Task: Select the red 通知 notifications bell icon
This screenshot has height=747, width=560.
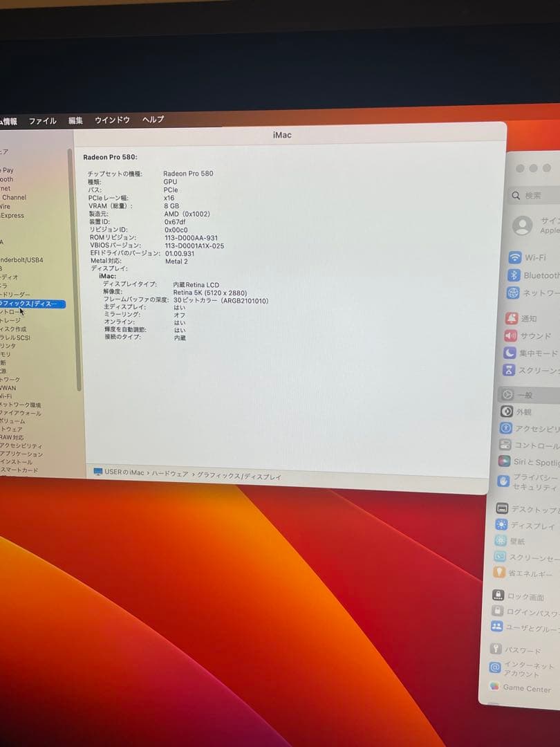Action: (512, 318)
